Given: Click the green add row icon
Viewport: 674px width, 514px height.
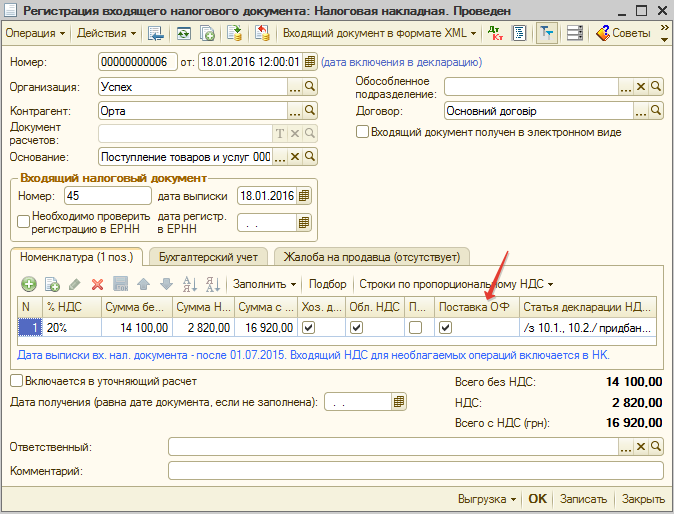Looking at the screenshot, I should pyautogui.click(x=28, y=285).
